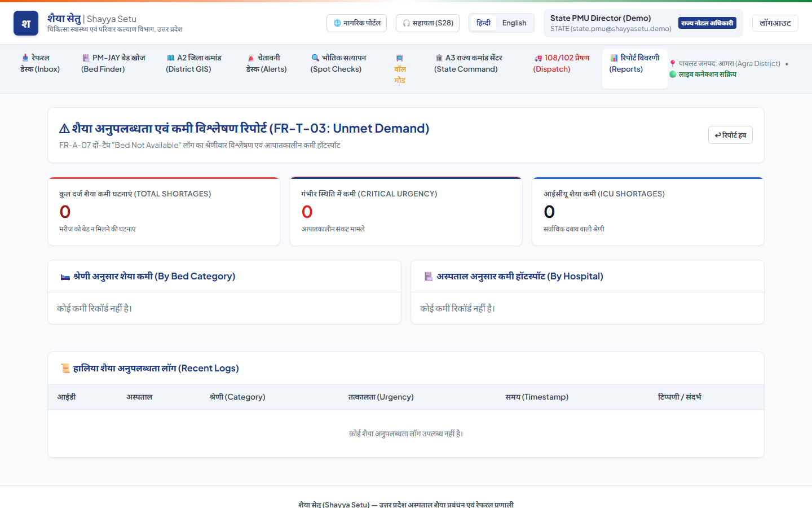This screenshot has height=508, width=812.
Task: Click the A3 State Command building icon
Action: point(439,58)
